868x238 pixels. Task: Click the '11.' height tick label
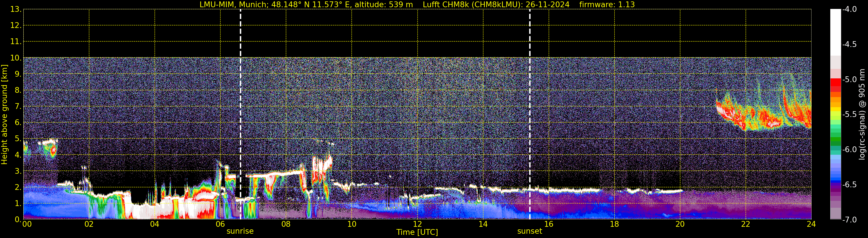point(16,41)
